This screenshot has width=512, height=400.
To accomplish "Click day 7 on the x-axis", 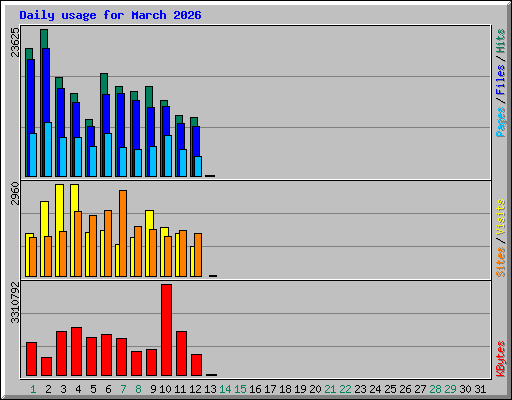I will pyautogui.click(x=123, y=389).
